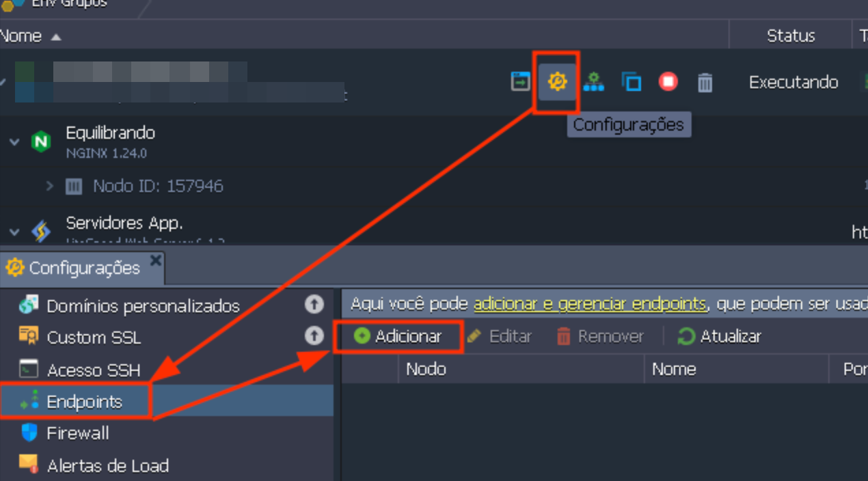Click the trash icon to delete environment
868x481 pixels.
pyautogui.click(x=705, y=83)
